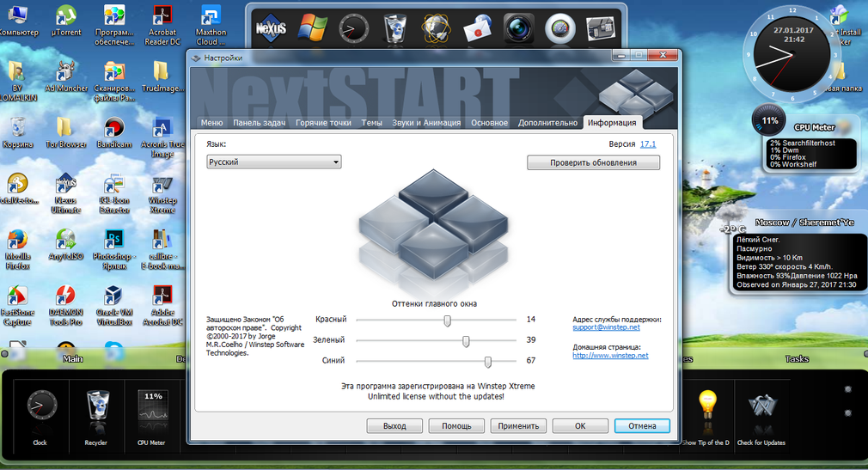Launch DAEMON Tools Pro icon

pyautogui.click(x=66, y=306)
